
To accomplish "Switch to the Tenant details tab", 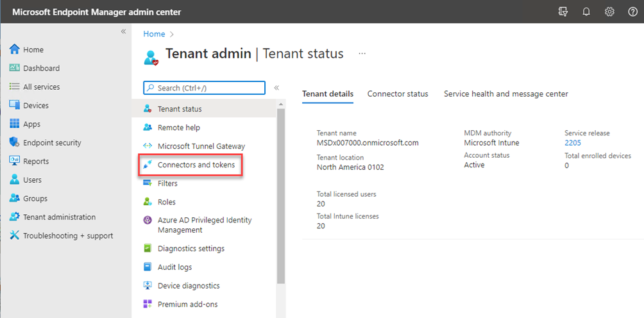I will pos(328,94).
